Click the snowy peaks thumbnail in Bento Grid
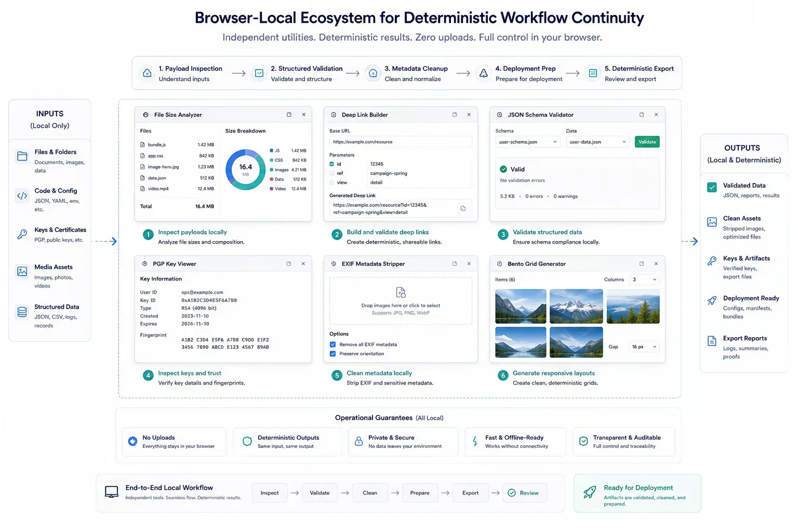This screenshot has height=532, width=798. click(576, 307)
